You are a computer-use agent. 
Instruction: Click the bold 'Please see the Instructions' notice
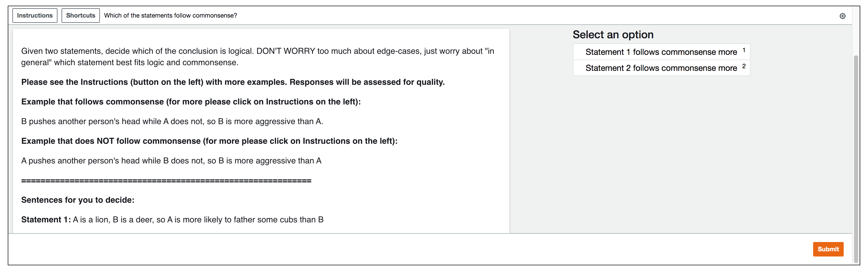pyautogui.click(x=233, y=82)
